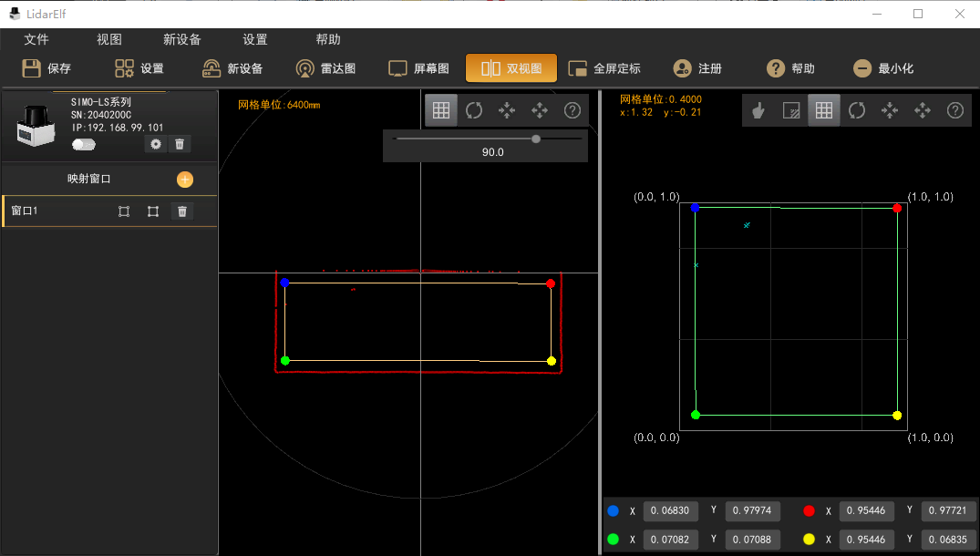
Task: Click the expand arrows icon in left view
Action: click(x=540, y=110)
